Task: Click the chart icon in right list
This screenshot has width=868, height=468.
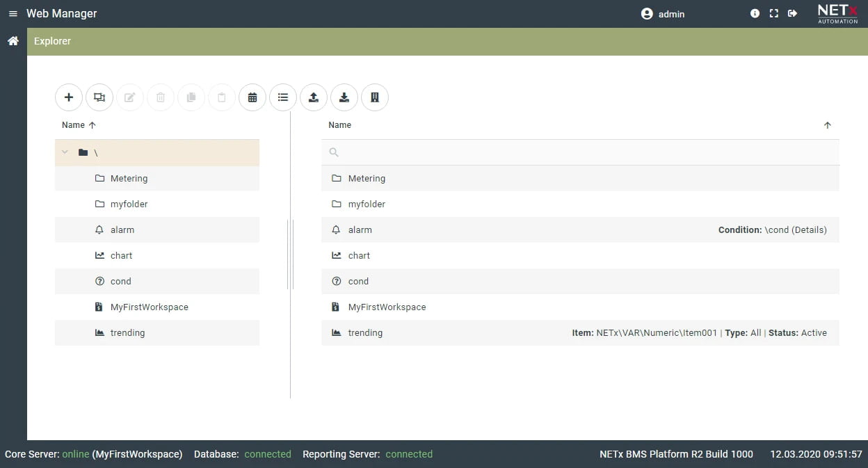Action: click(337, 255)
